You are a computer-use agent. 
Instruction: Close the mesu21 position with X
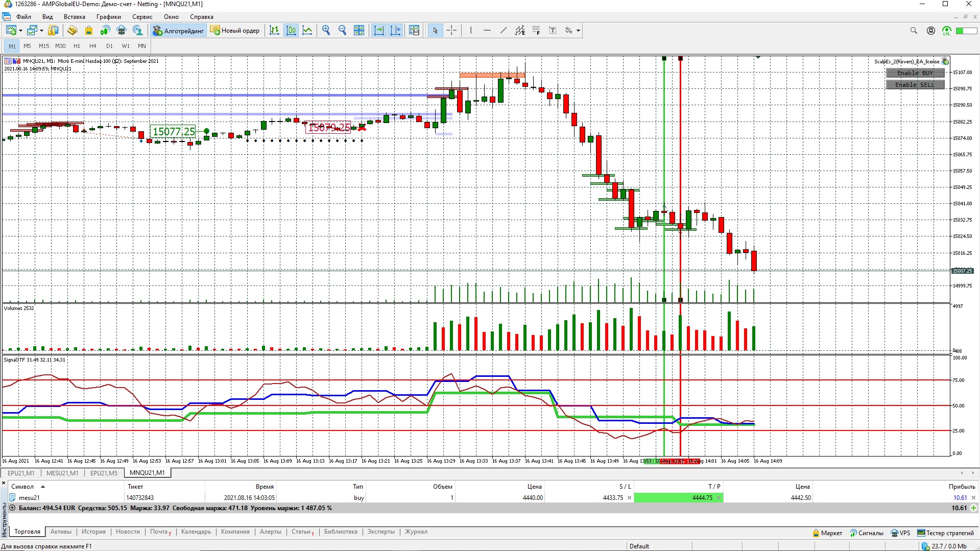point(973,498)
